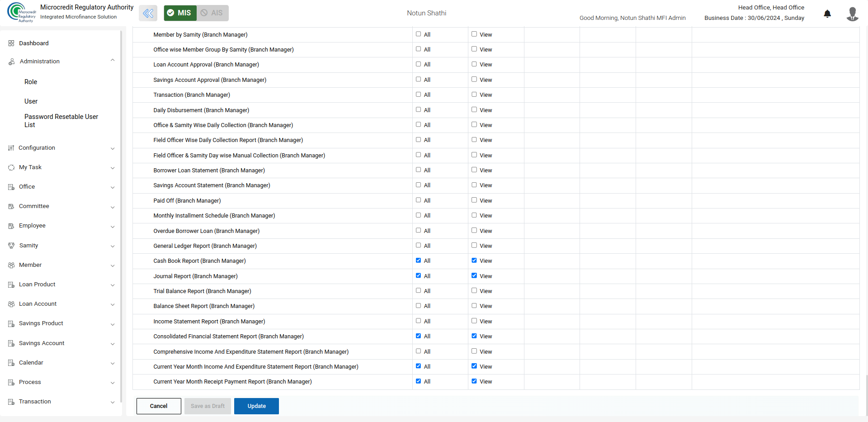Click the sidebar vertical scrollbar
This screenshot has height=422, width=868.
(121, 216)
